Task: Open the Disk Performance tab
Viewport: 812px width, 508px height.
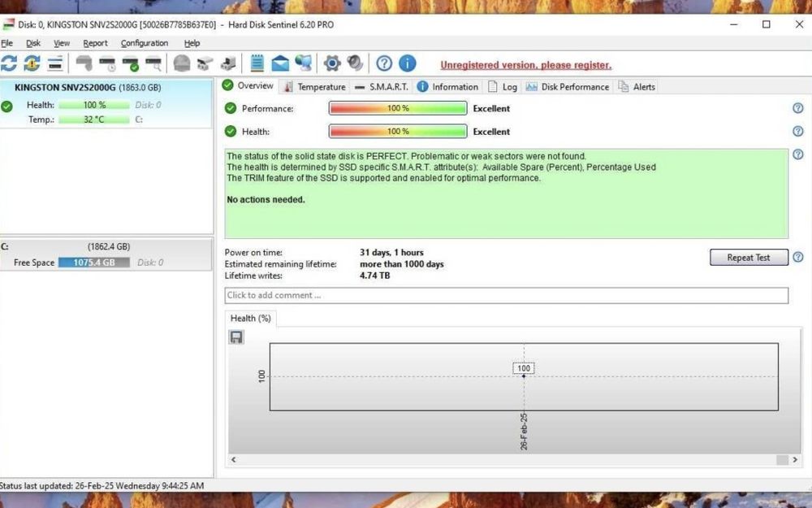Action: 567,87
